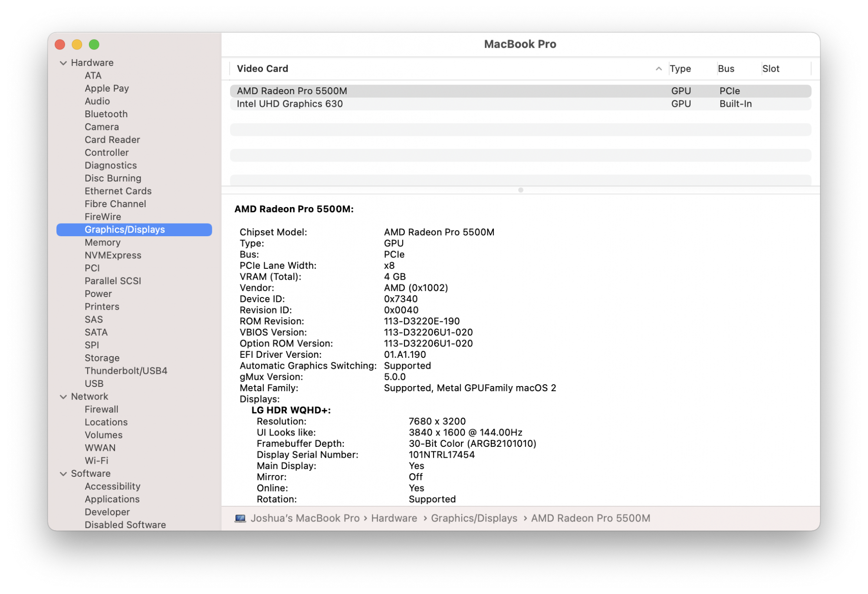The height and width of the screenshot is (594, 868).
Task: Click the laptop icon in path bar
Action: point(240,518)
